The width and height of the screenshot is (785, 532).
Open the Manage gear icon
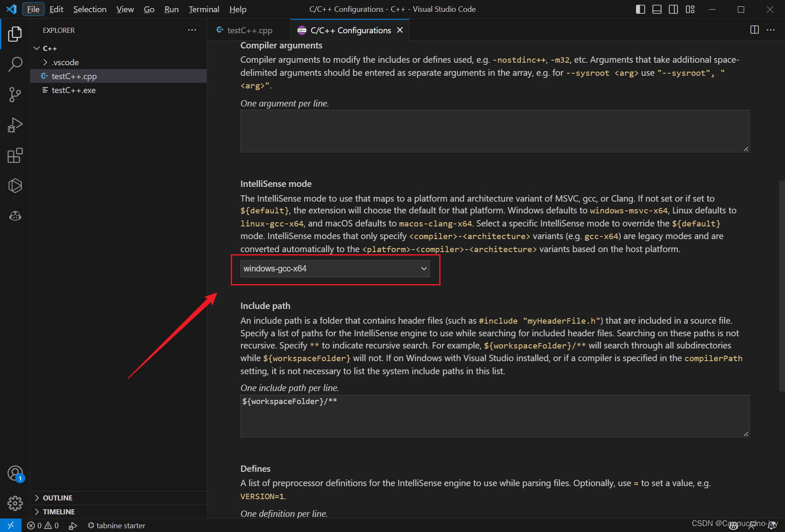point(15,503)
